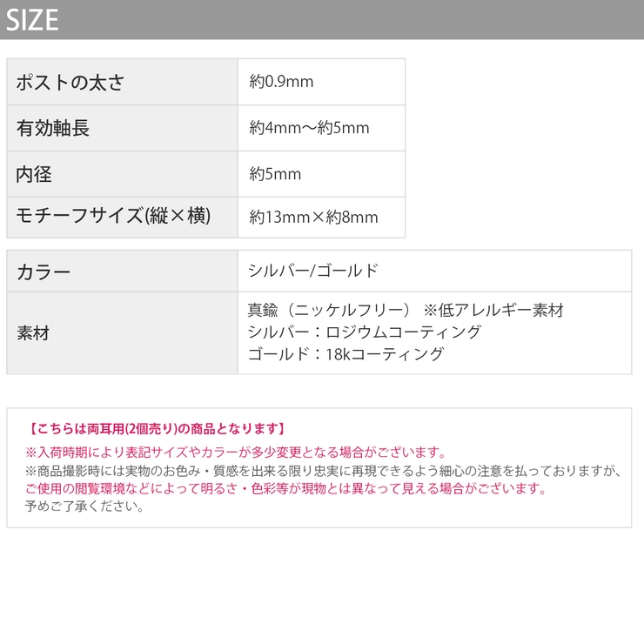This screenshot has height=644, width=644.
Task: Click the 約0.9mm value cell
Action: click(x=281, y=83)
